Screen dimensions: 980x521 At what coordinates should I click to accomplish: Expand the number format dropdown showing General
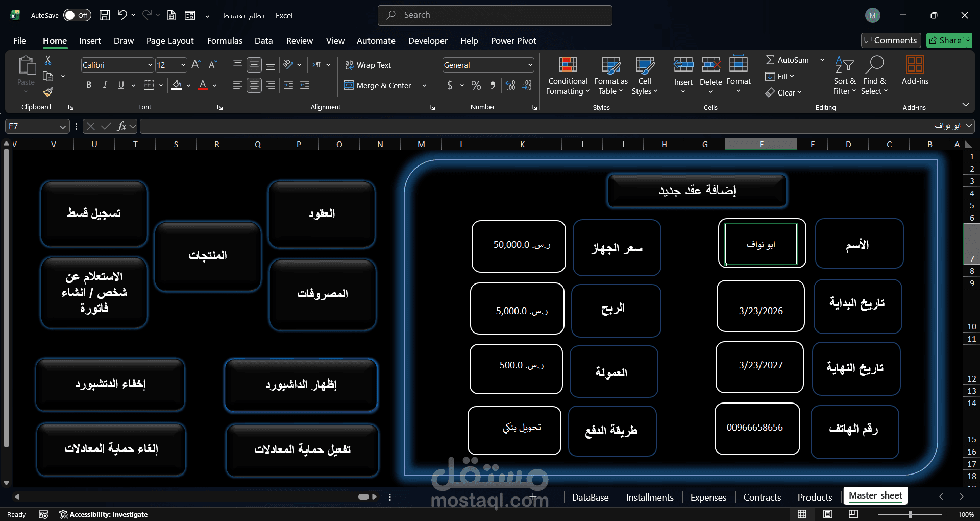[x=529, y=65]
